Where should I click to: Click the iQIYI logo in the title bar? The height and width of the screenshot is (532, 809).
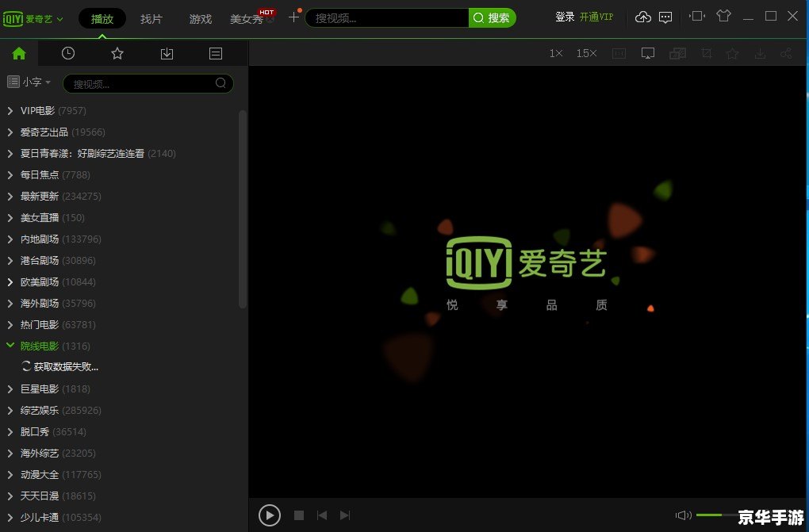(13, 19)
